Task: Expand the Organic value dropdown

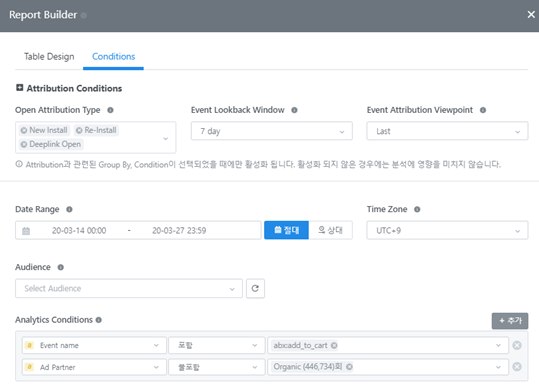Action: click(x=498, y=367)
